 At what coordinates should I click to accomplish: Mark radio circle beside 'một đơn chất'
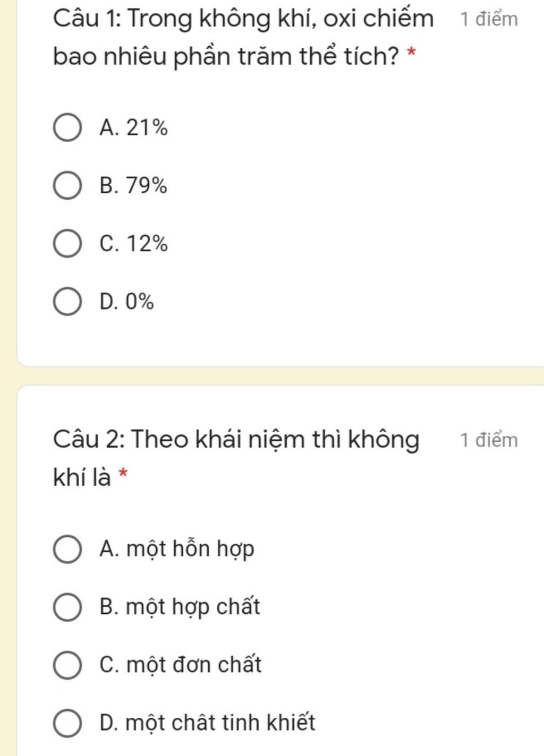tap(67, 665)
